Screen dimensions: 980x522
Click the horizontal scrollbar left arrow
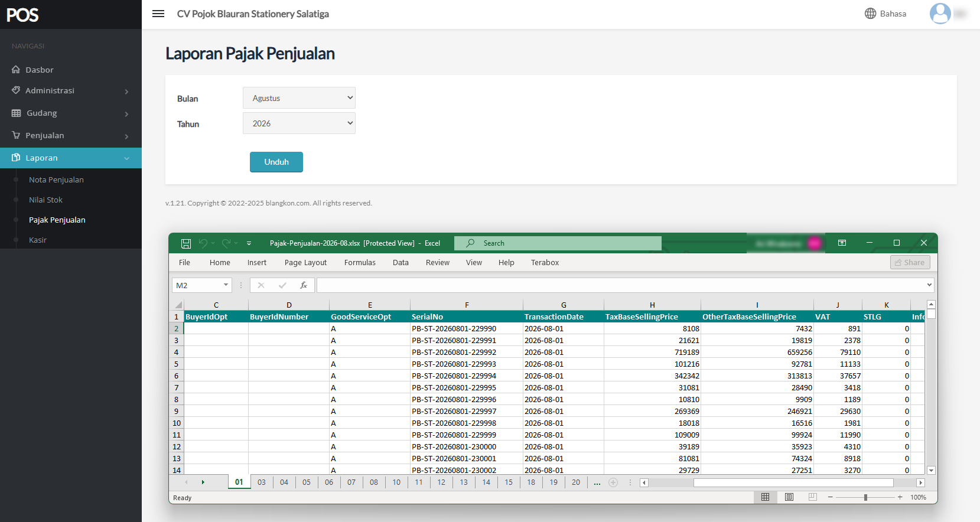coord(644,483)
